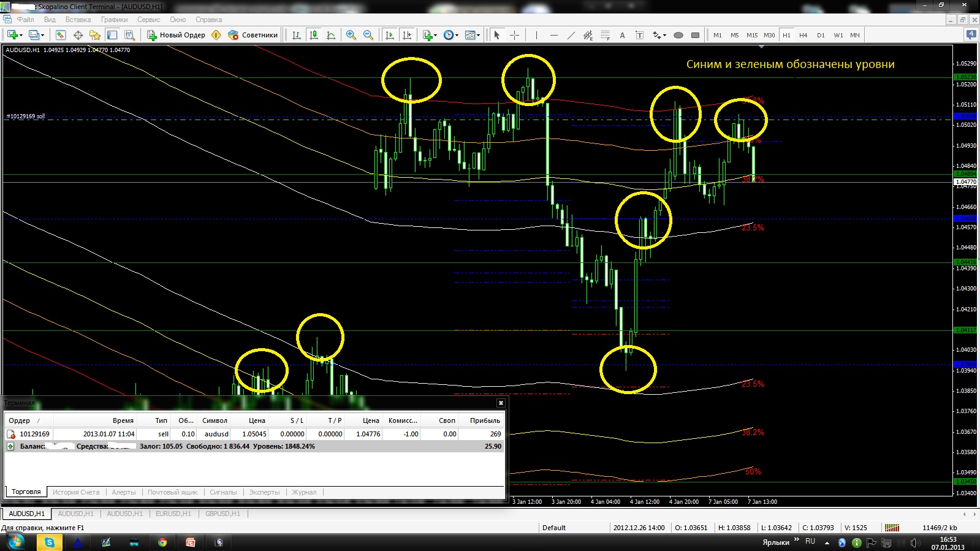Viewport: 980px width, 551px height.
Task: Select order 10129169 row
Action: click(254, 434)
